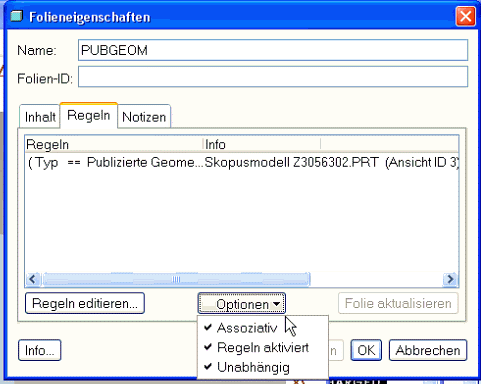The image size is (481, 384).
Task: Click the Folieneigenschaften title bar icon
Action: click(x=16, y=16)
